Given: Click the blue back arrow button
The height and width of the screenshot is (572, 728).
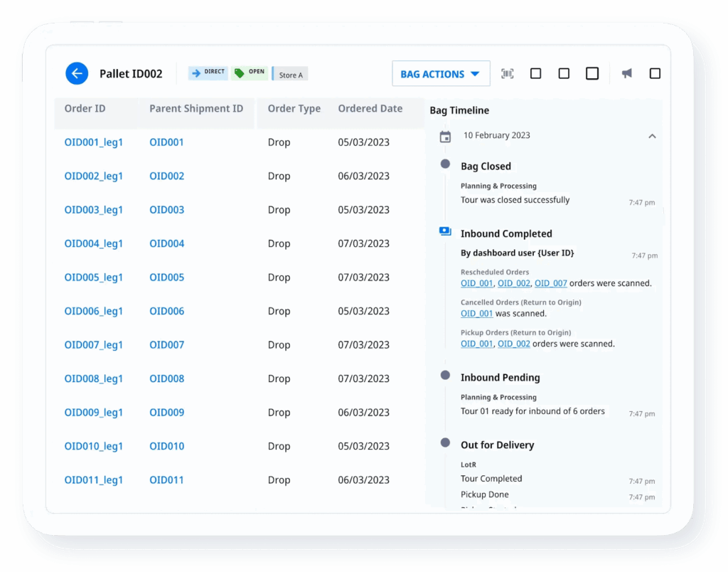Looking at the screenshot, I should click(x=77, y=73).
